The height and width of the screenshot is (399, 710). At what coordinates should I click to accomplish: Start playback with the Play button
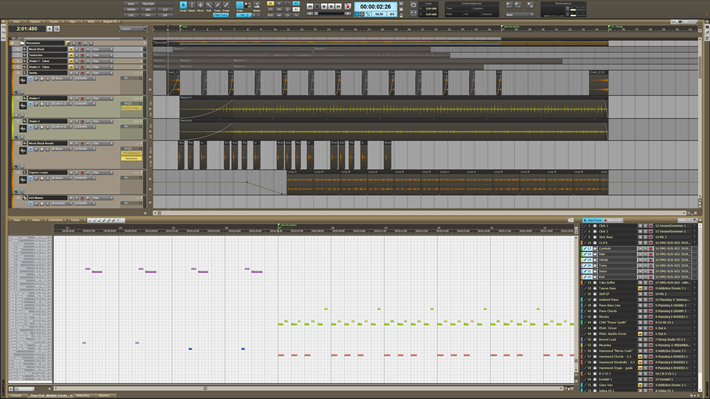324,6
